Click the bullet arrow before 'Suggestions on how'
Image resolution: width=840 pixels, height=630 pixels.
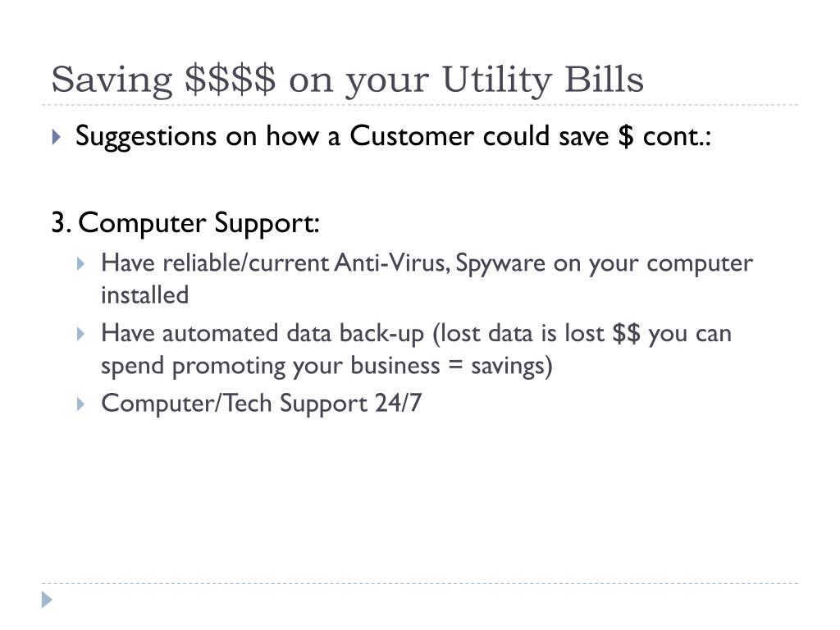(57, 137)
